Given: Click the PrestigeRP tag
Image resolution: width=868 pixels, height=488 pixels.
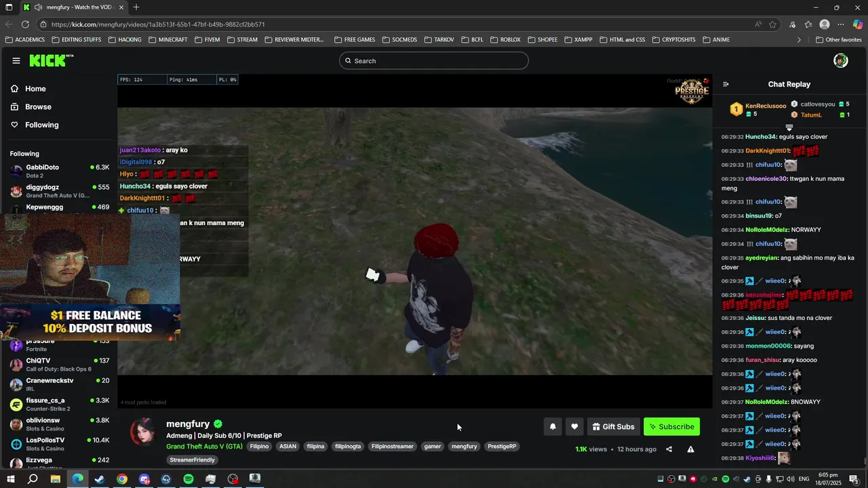Looking at the screenshot, I should [502, 447].
